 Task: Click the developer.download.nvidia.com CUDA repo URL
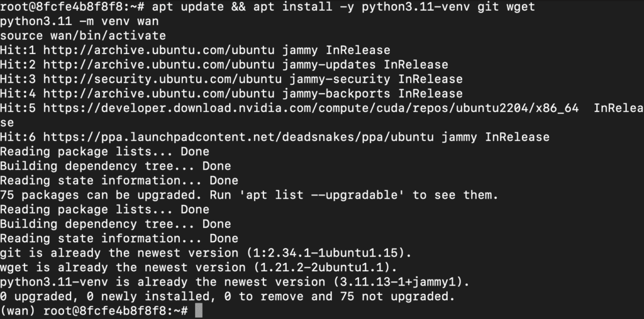pyautogui.click(x=311, y=108)
